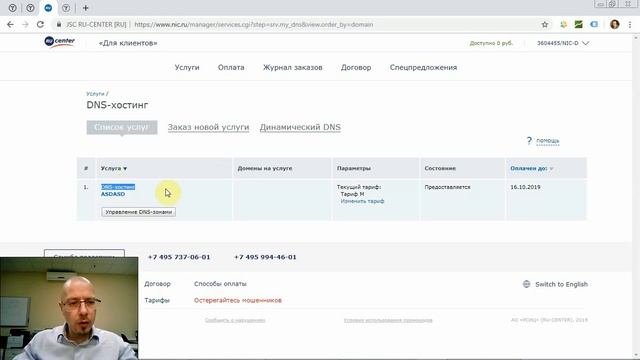This screenshot has height=360, width=640.
Task: Reload the page with the refresh icon
Action: 40,24
